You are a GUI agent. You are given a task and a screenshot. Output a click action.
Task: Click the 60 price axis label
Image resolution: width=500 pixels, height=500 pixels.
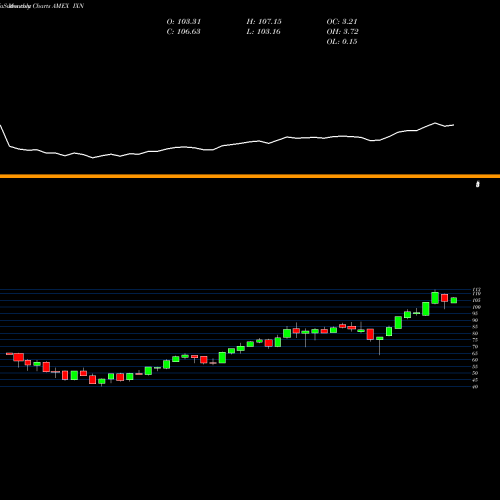point(475,360)
